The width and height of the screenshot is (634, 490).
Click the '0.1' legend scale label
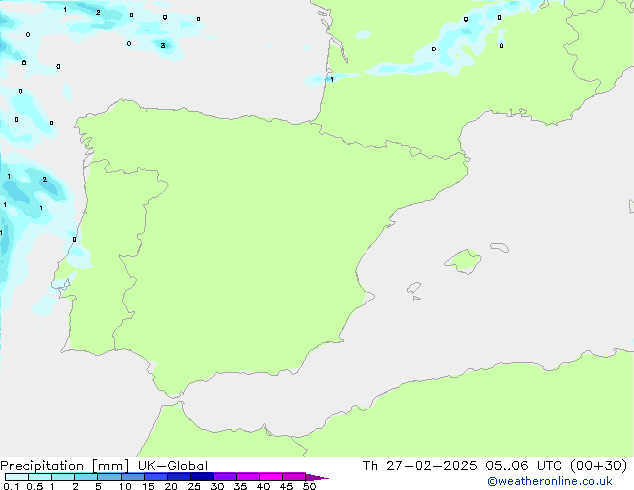[11, 486]
